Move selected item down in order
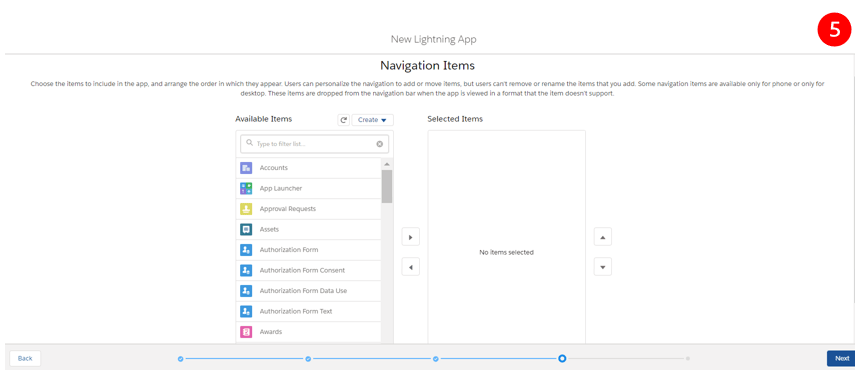 coord(603,267)
